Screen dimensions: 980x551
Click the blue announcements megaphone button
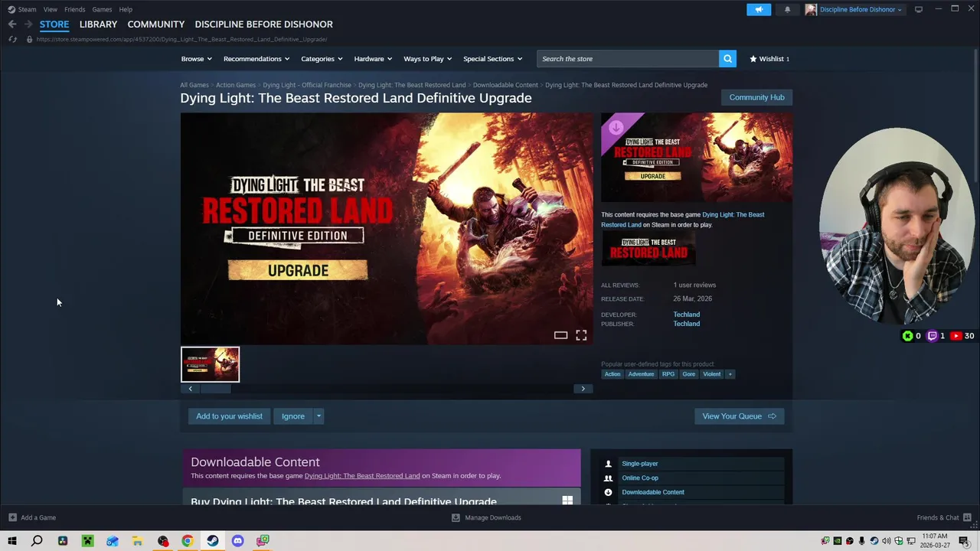pos(759,9)
